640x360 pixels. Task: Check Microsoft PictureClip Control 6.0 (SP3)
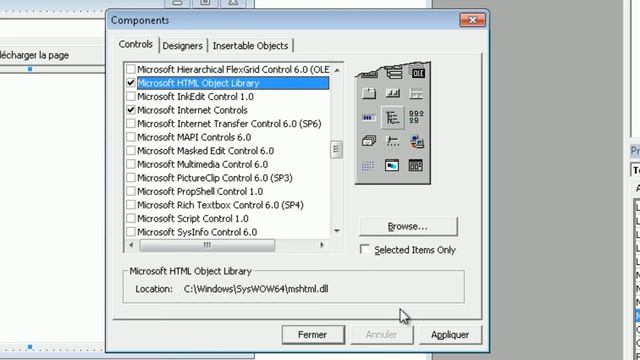(x=131, y=178)
